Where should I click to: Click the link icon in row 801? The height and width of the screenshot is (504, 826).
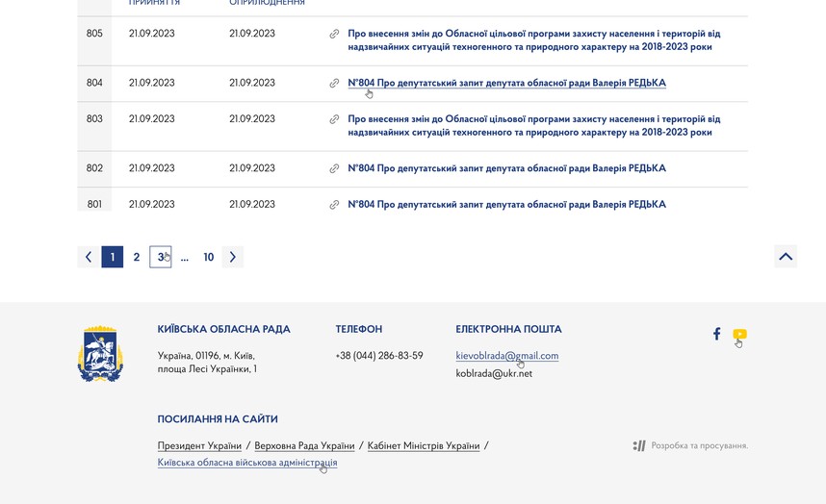click(334, 205)
